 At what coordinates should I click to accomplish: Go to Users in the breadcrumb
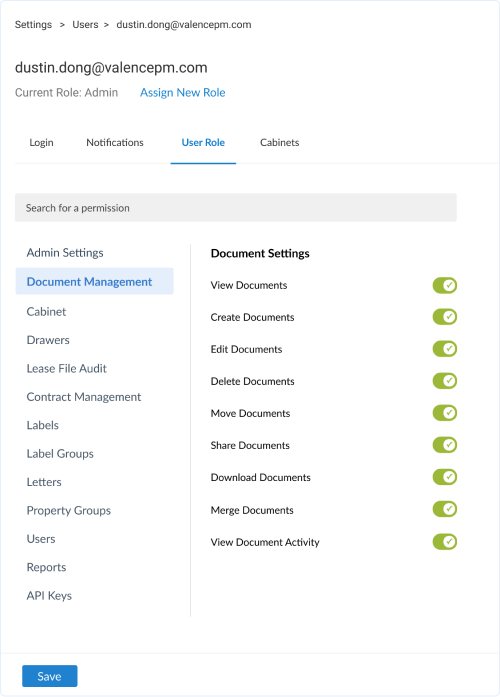pos(85,24)
